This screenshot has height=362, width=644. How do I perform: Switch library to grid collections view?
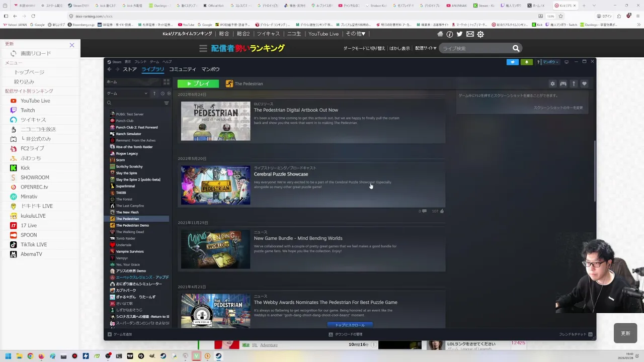(x=167, y=82)
